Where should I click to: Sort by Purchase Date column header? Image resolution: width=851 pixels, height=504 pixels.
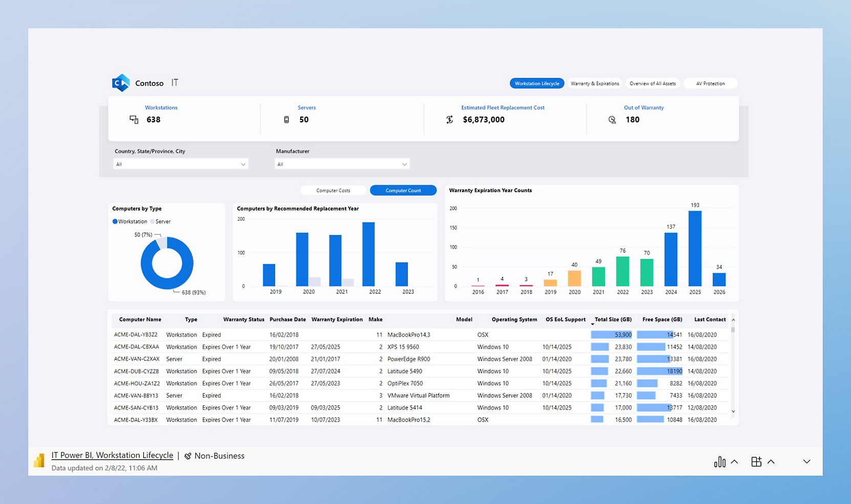click(x=287, y=319)
